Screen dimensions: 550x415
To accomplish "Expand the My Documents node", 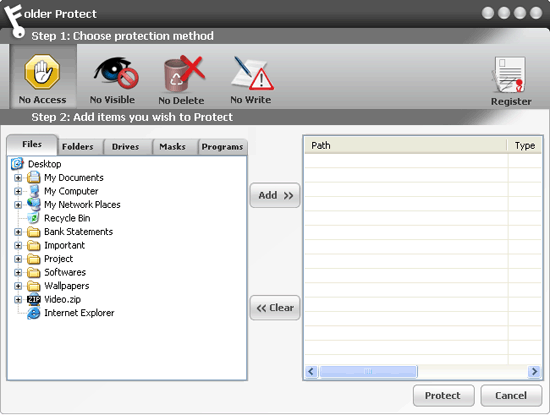I will tap(18, 178).
